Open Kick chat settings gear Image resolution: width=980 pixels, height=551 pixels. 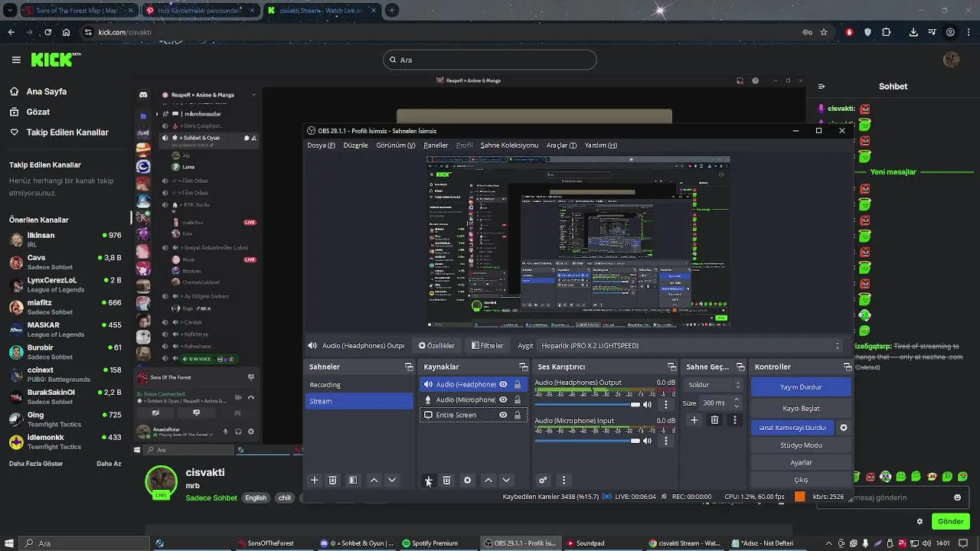click(920, 521)
